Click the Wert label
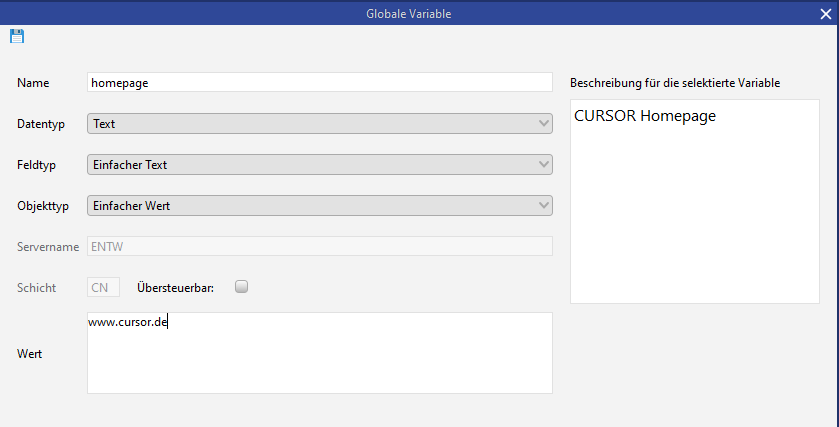839x427 pixels. tap(32, 353)
